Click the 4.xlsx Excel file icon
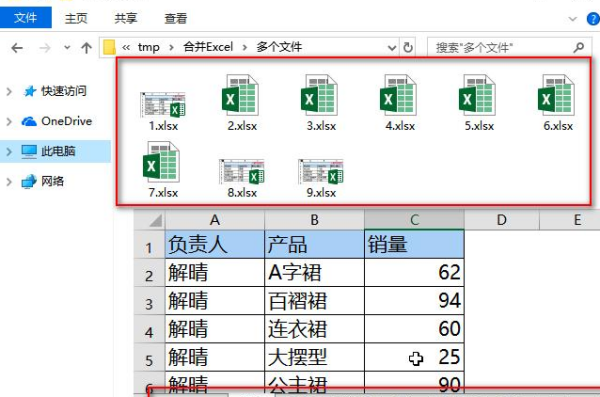The image size is (600, 397). click(399, 95)
